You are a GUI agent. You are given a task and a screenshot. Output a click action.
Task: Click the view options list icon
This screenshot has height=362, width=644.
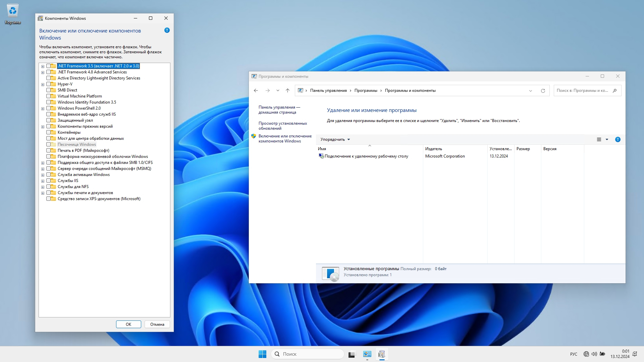599,139
